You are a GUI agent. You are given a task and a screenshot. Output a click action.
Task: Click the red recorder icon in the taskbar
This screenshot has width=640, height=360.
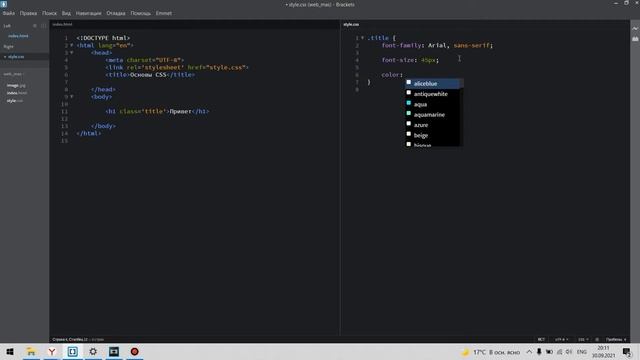[x=135, y=351]
